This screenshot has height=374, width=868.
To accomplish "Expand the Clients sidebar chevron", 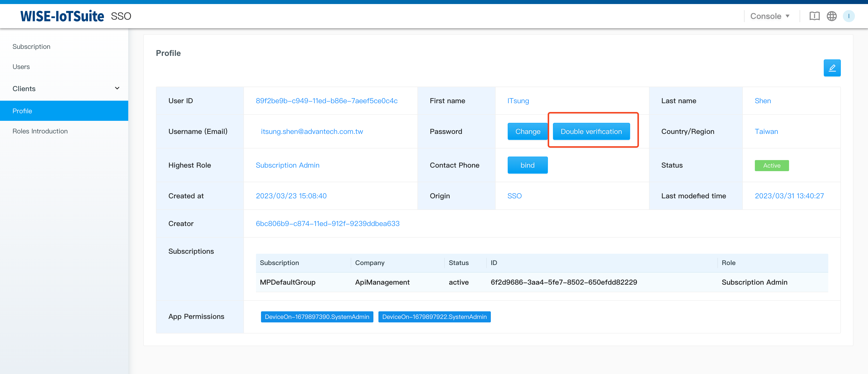I will click(117, 88).
